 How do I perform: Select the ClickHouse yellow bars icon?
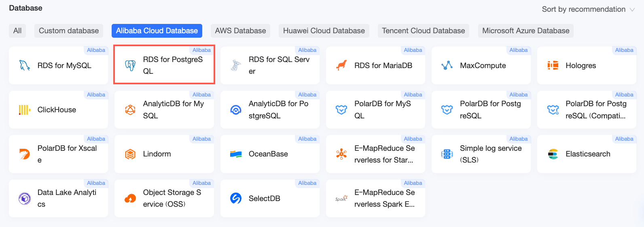pos(25,110)
